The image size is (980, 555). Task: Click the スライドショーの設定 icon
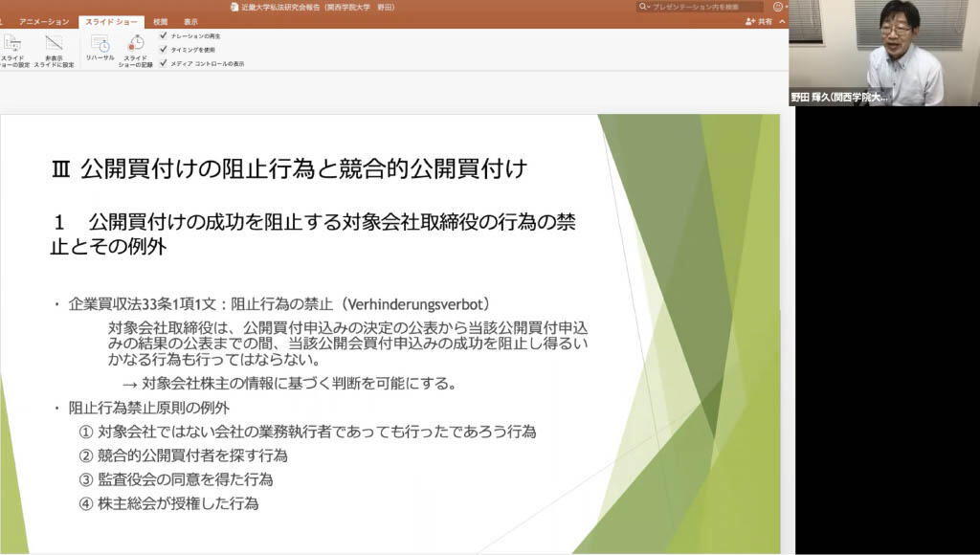[x=12, y=44]
